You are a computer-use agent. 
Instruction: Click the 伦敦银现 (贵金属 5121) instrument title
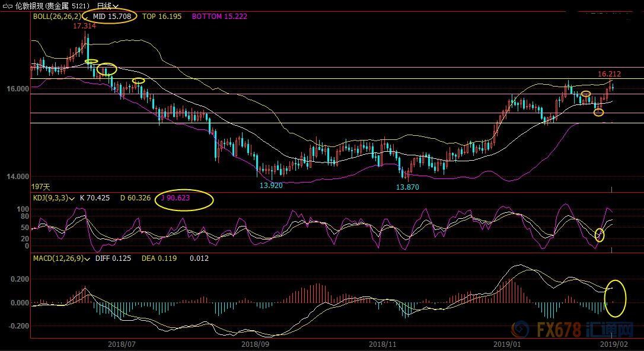point(53,5)
